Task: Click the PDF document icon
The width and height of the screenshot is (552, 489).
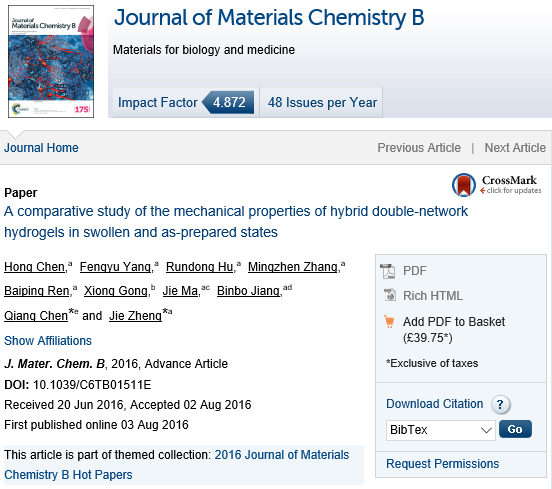Action: click(x=388, y=271)
